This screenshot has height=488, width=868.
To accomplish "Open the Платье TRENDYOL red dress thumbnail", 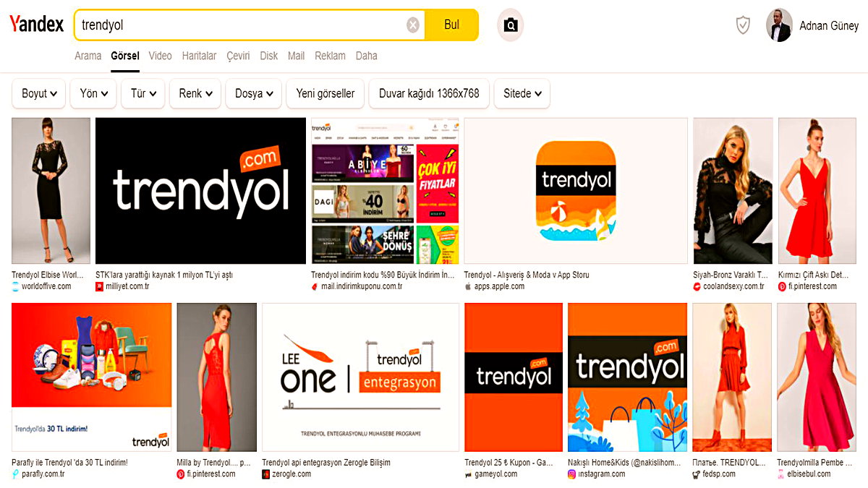I will [x=732, y=377].
